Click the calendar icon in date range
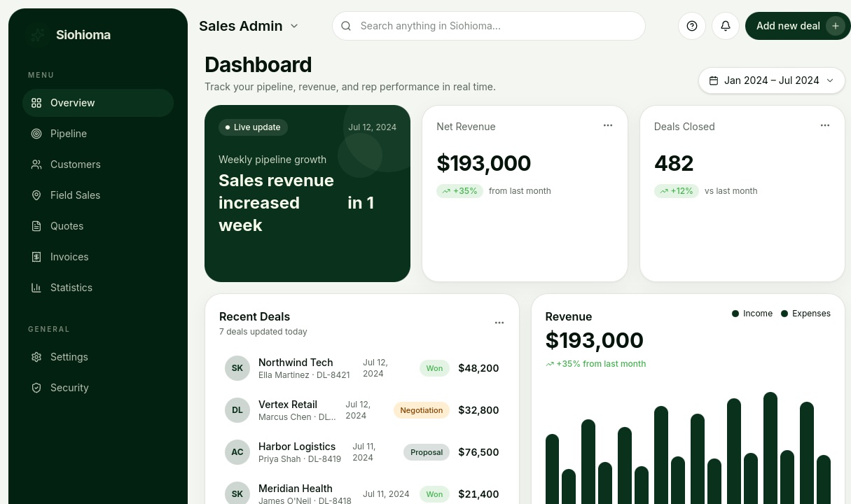This screenshot has height=504, width=851. [x=714, y=80]
